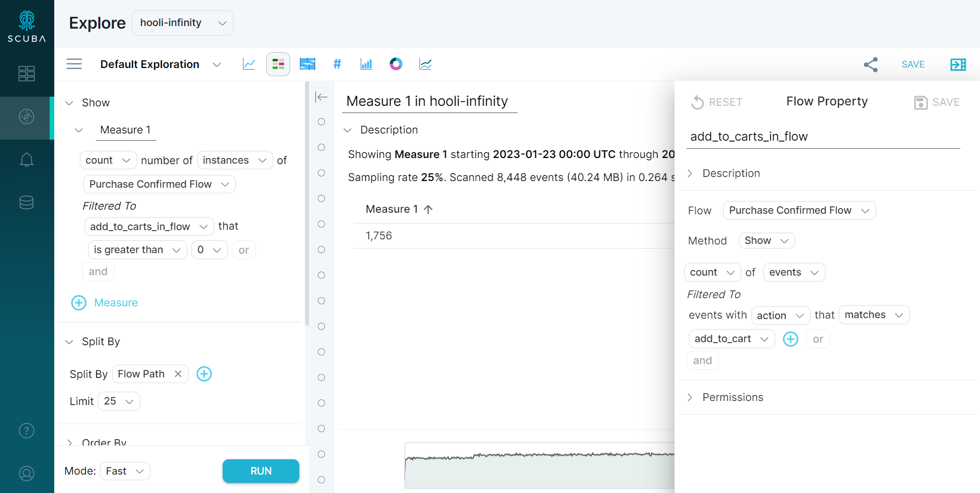The image size is (980, 493).
Task: Click the 'or' button after value 0
Action: coord(244,250)
